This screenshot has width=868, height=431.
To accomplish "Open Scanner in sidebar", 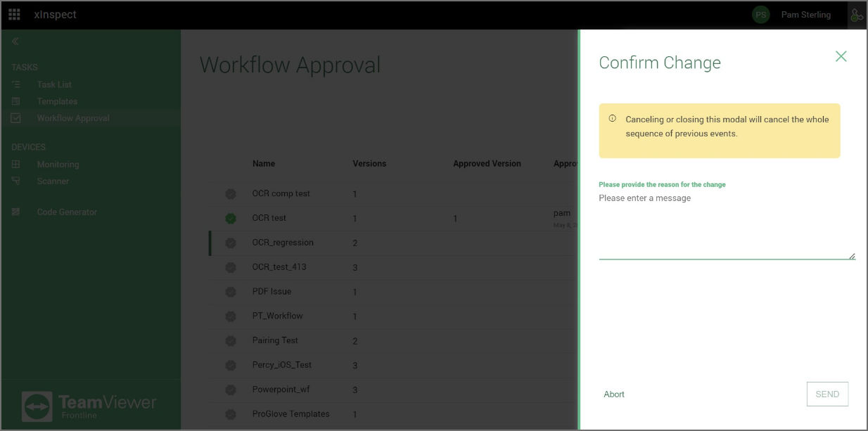I will 53,181.
